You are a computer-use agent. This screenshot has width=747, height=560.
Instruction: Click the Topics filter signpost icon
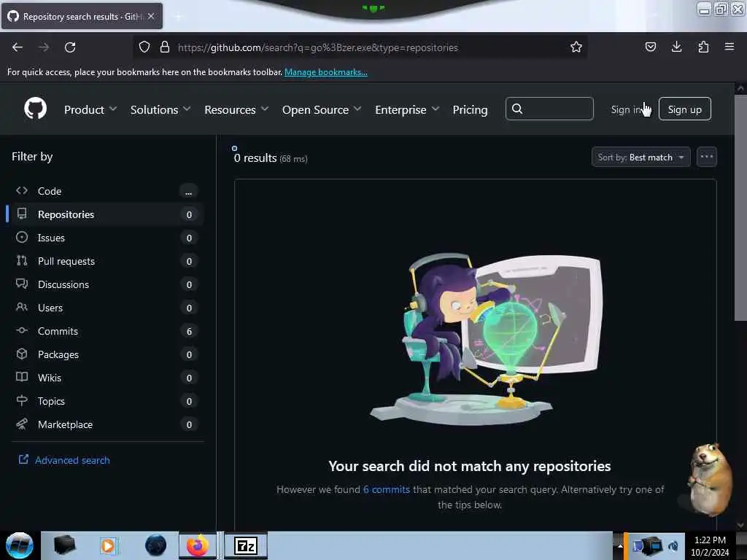(x=21, y=400)
